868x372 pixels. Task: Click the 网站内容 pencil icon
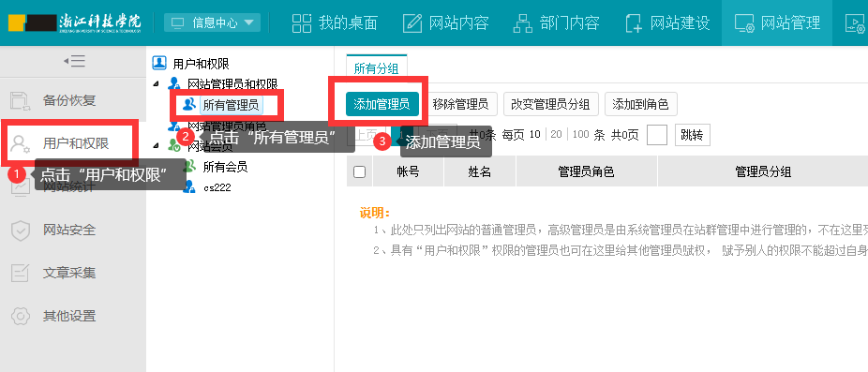pyautogui.click(x=412, y=22)
